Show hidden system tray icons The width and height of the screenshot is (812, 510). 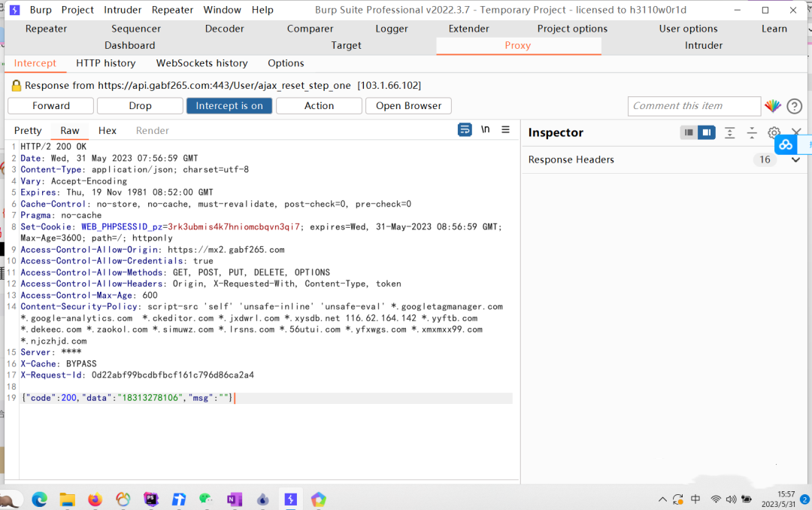pos(662,499)
